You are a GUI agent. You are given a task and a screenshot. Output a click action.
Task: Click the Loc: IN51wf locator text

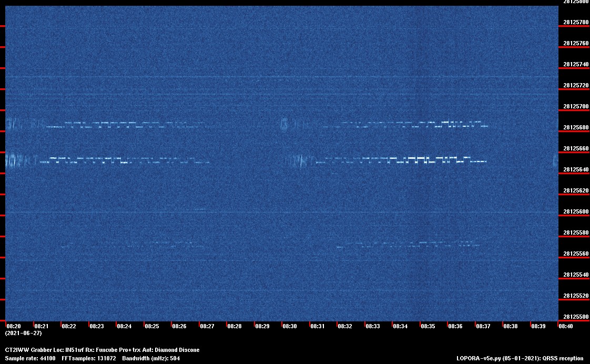pyautogui.click(x=68, y=350)
